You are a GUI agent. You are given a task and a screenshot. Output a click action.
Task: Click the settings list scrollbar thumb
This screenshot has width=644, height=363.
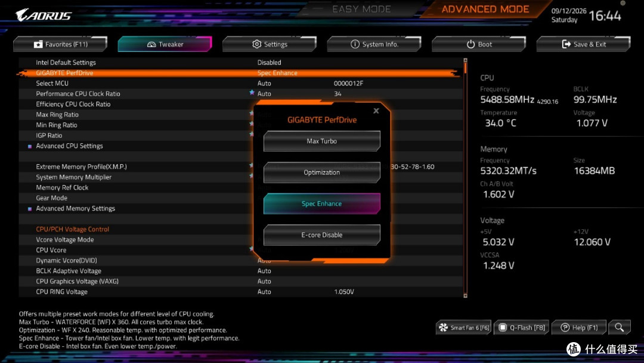click(x=465, y=68)
